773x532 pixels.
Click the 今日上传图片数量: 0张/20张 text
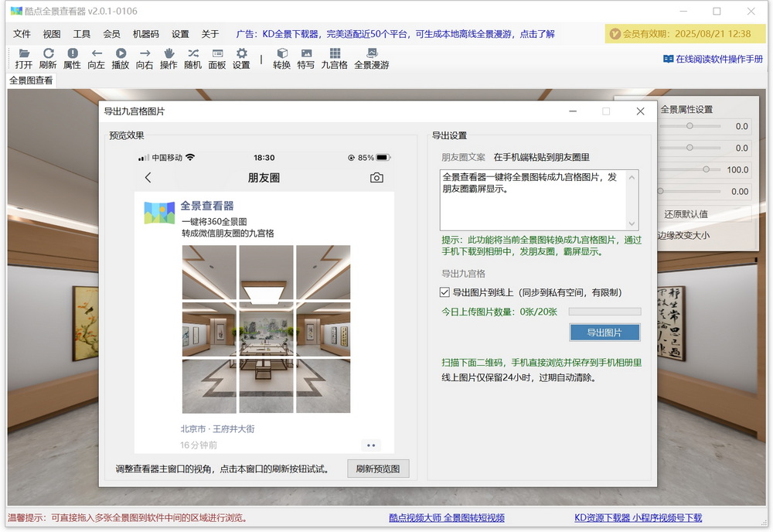tap(499, 312)
